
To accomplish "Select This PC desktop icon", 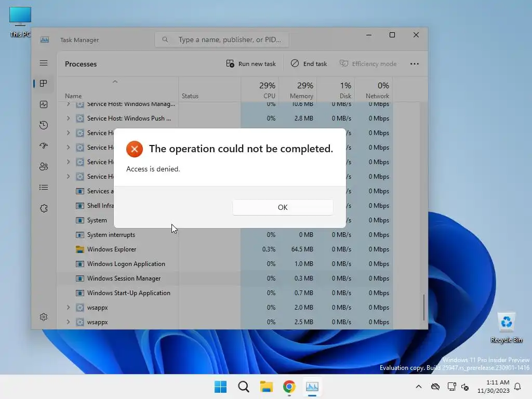I will pos(20,21).
